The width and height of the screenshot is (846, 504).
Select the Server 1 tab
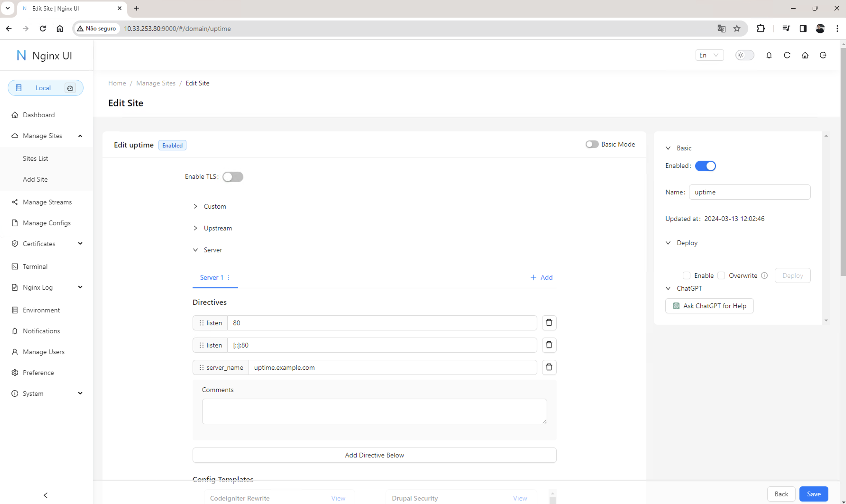211,277
